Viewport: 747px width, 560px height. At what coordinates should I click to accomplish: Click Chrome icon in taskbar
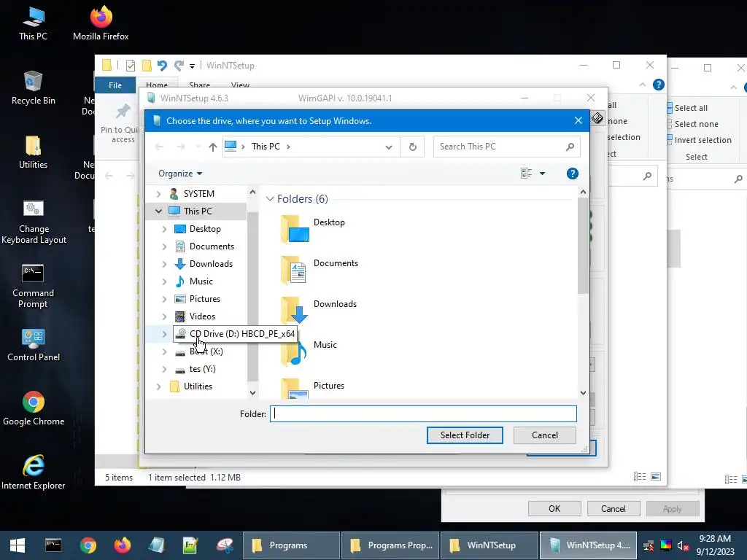pyautogui.click(x=88, y=545)
